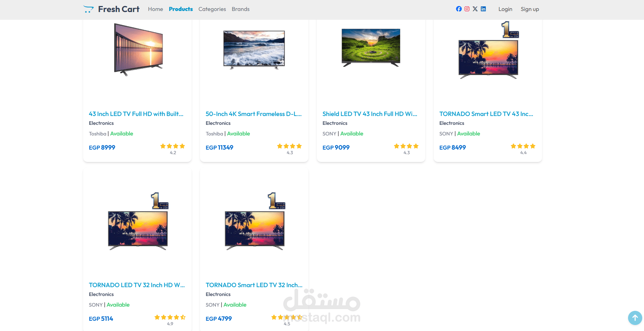Screen dimensions: 644x331
Task: Click the scroll-to-top arrow button
Action: (x=635, y=318)
